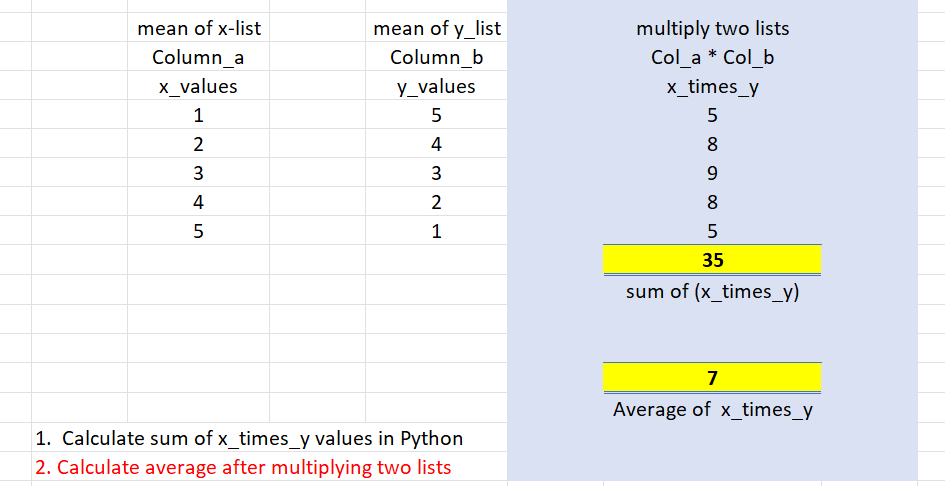Click the x_times_y result 5 beside x value 1

click(x=712, y=115)
